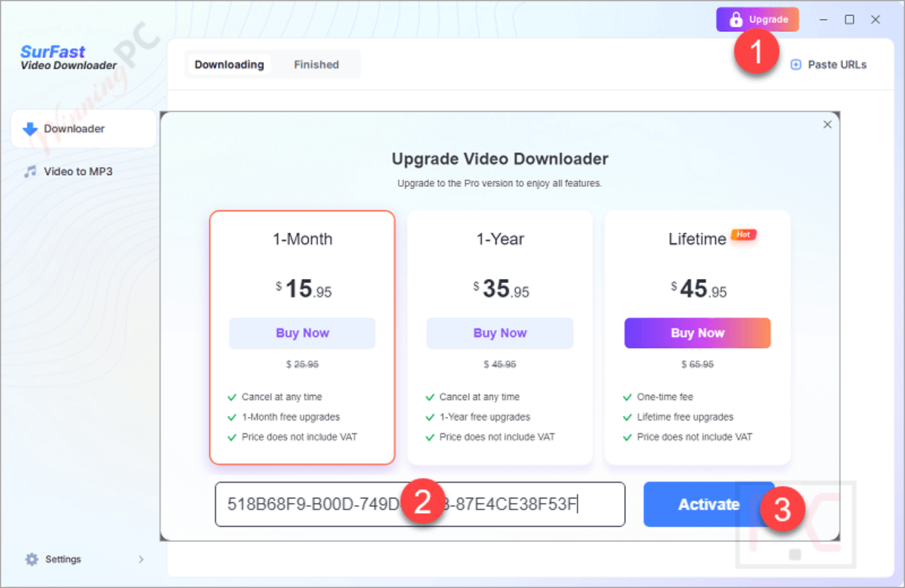Screen dimensions: 905x588
Task: Open Video to MP3 music note icon
Action: 30,171
